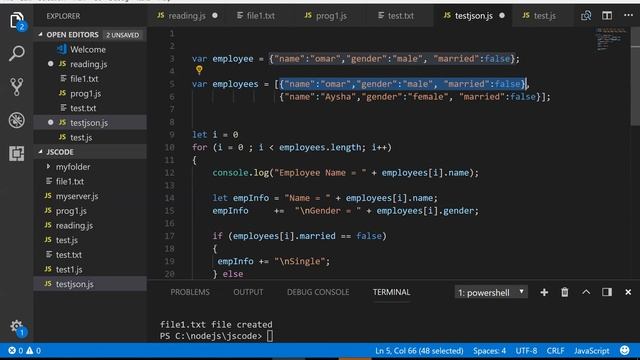Open file1.txt in Open Editors
This screenshot has height=360, width=640.
[90, 79]
